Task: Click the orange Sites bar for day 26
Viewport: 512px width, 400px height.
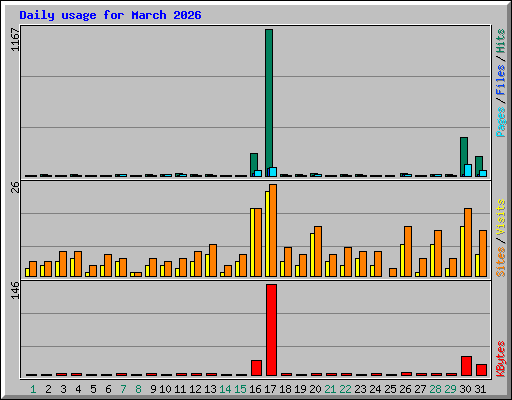Action: pyautogui.click(x=408, y=251)
